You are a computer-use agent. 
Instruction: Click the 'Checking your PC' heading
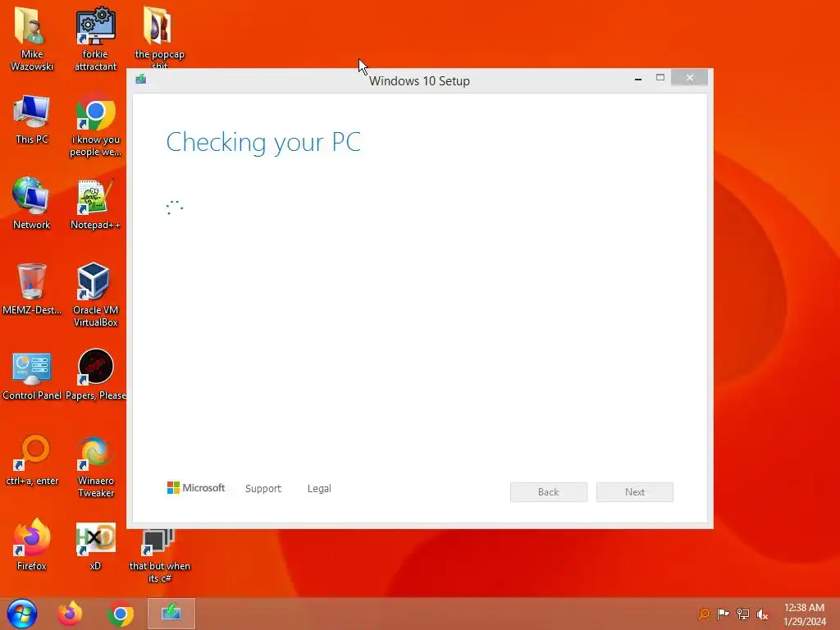point(263,142)
